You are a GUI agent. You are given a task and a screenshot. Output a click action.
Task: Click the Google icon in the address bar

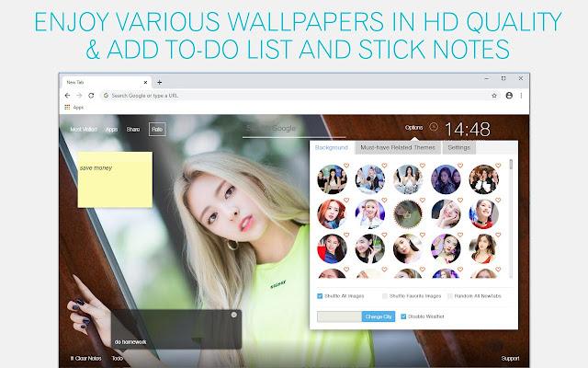(x=107, y=96)
